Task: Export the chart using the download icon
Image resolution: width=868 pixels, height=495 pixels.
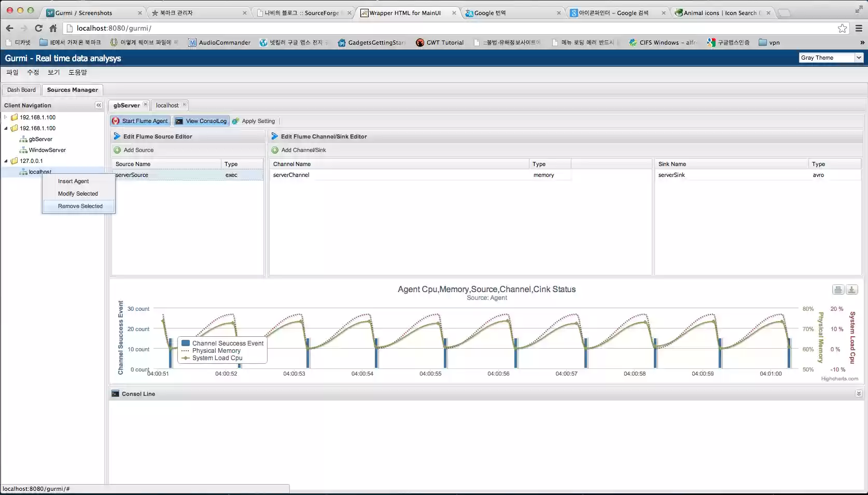Action: (852, 290)
